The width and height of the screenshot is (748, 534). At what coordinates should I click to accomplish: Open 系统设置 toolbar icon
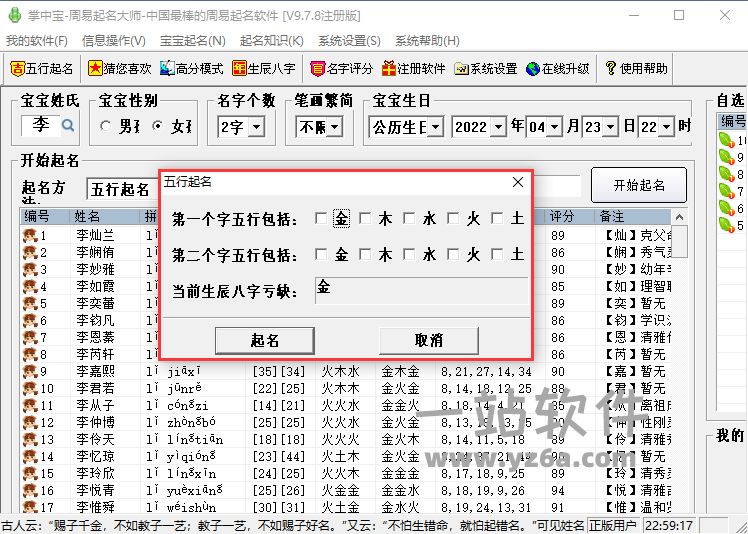point(461,69)
